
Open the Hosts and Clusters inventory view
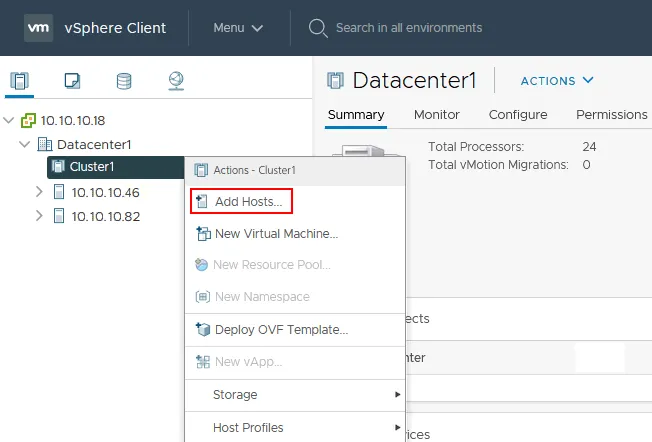coord(20,81)
